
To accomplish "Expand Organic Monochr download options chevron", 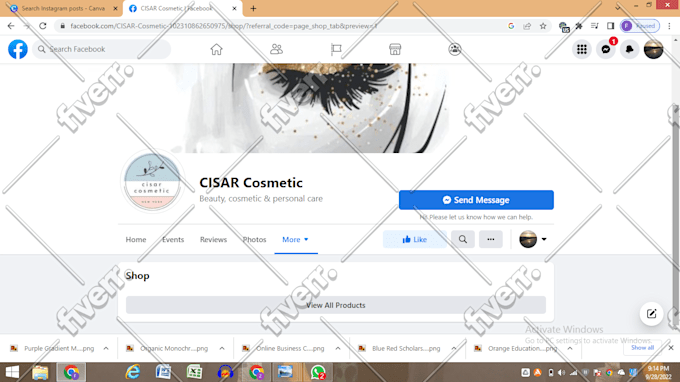I will pos(222,348).
